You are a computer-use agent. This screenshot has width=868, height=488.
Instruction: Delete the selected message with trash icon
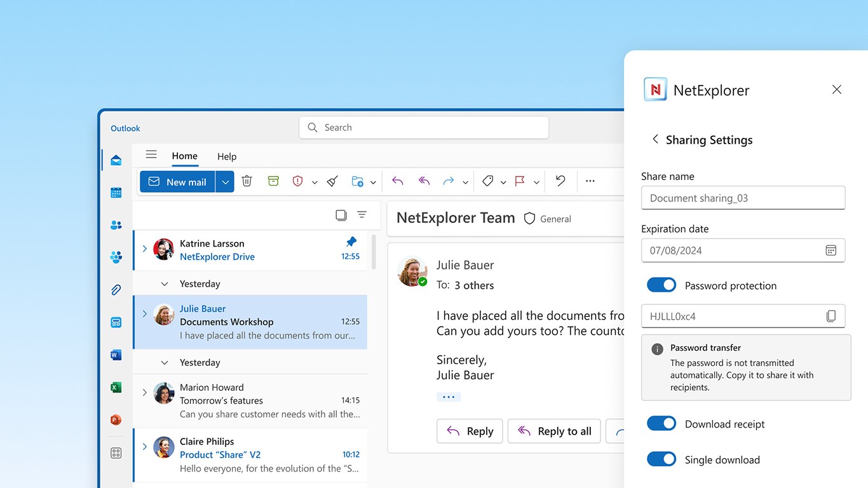point(247,181)
